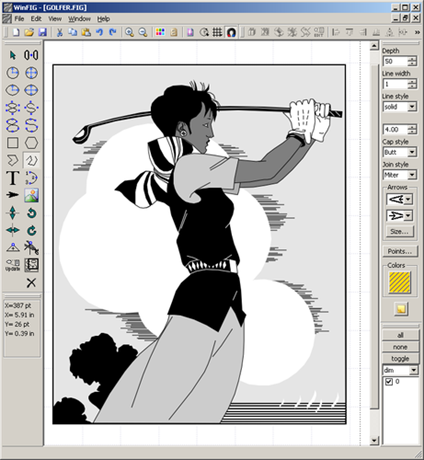The image size is (424, 460).
Task: Open the color palette toolbar icon
Action: [x=160, y=32]
